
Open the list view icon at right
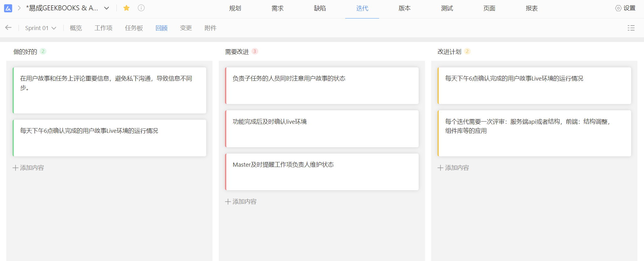[x=631, y=28]
